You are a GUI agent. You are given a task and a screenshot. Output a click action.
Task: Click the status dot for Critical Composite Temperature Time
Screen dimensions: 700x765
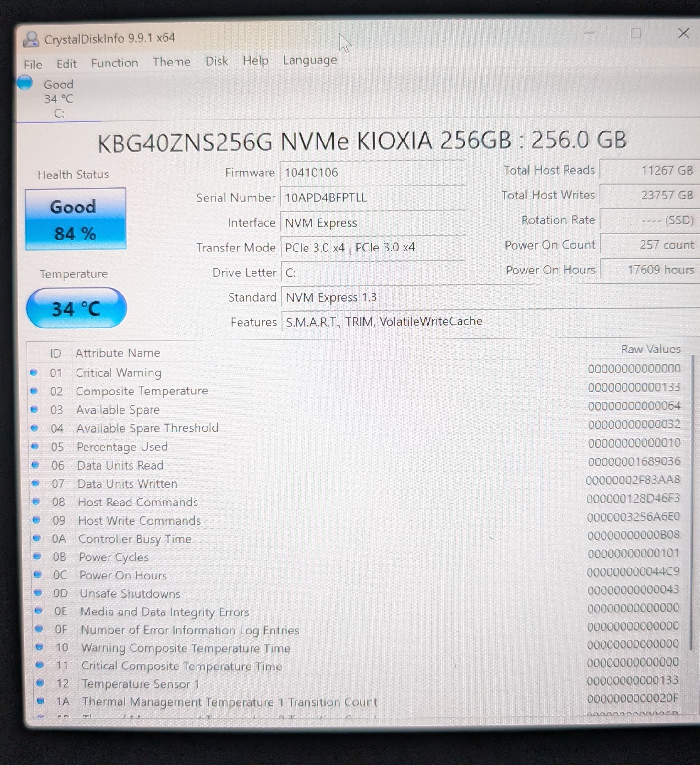(x=40, y=665)
